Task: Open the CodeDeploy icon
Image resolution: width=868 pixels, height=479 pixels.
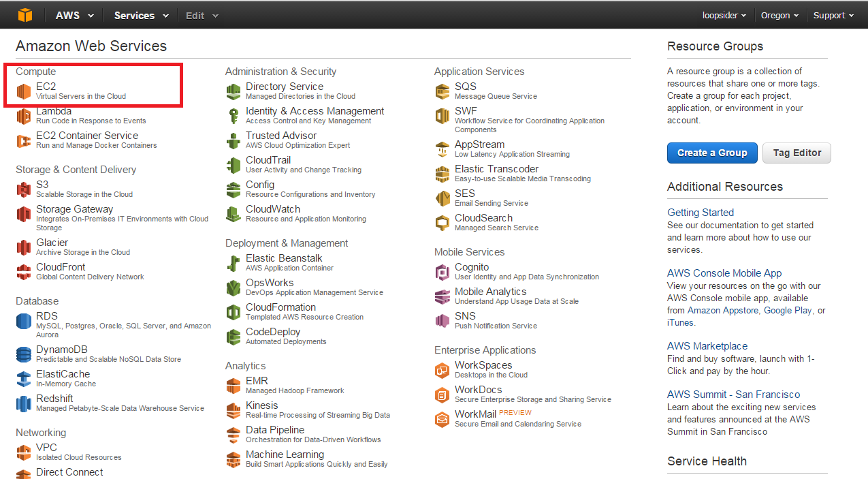Action: [x=234, y=337]
